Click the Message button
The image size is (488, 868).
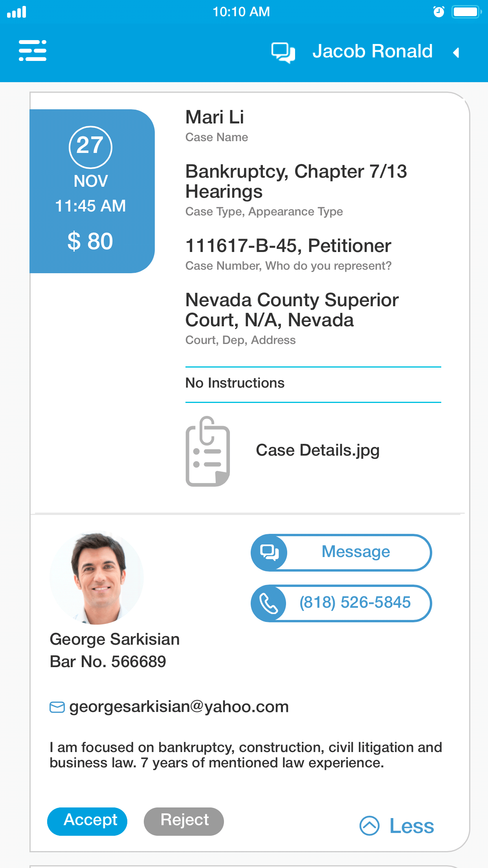point(356,552)
